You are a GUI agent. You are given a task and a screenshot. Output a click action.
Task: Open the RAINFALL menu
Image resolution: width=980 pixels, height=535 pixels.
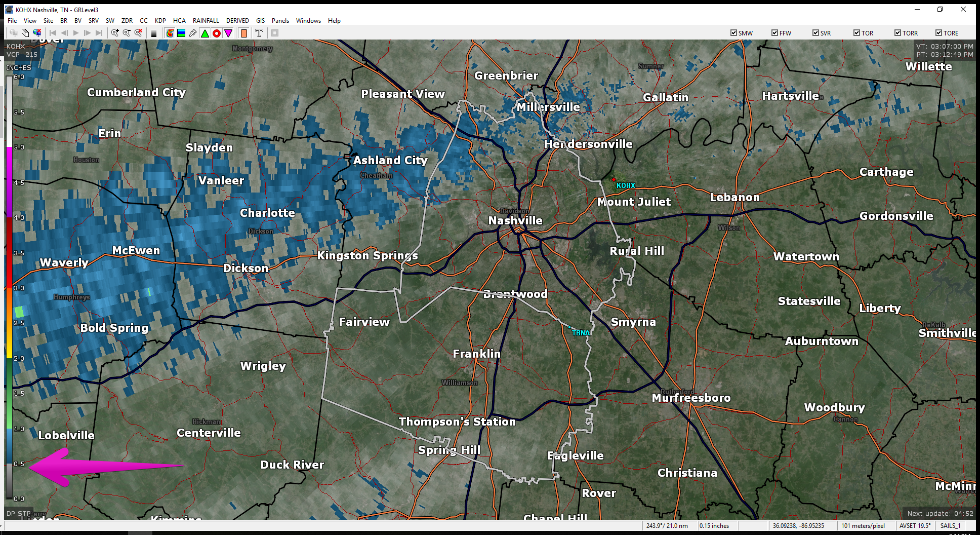(x=206, y=21)
